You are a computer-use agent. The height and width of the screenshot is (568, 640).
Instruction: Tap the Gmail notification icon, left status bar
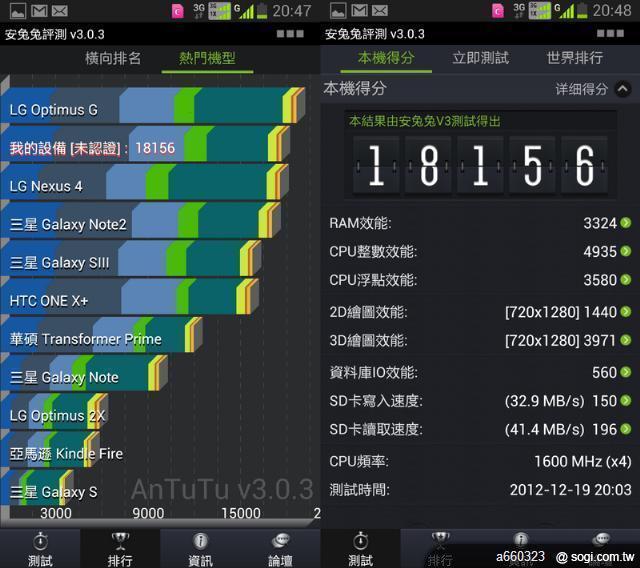tap(39, 11)
